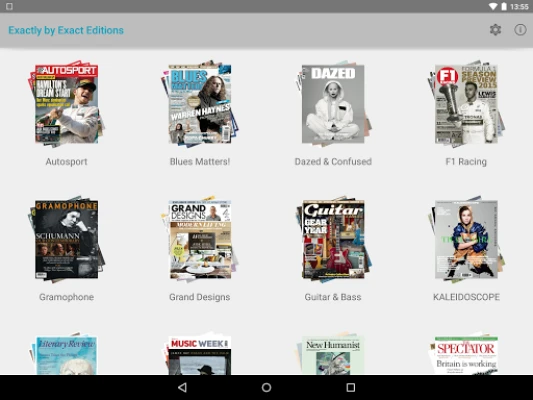Open the Blues Matters! magazine cover

[x=200, y=104]
